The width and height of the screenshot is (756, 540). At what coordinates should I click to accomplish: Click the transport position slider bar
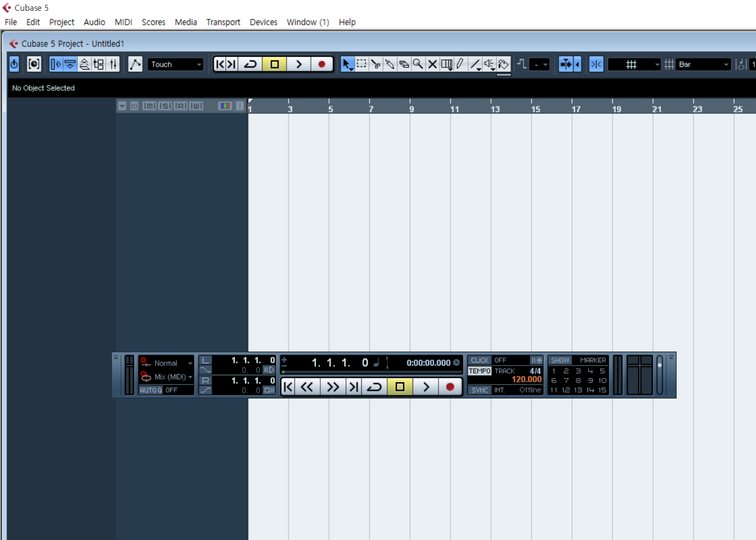372,372
